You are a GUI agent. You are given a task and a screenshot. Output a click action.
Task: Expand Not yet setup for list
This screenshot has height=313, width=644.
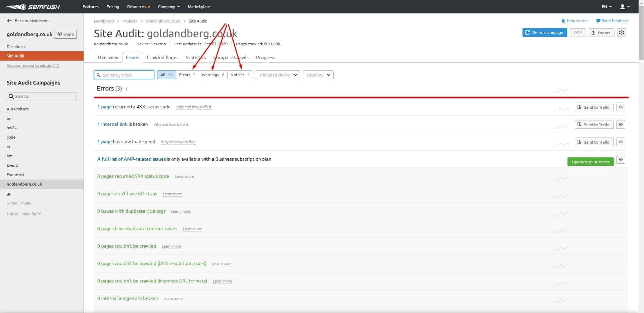click(x=24, y=214)
